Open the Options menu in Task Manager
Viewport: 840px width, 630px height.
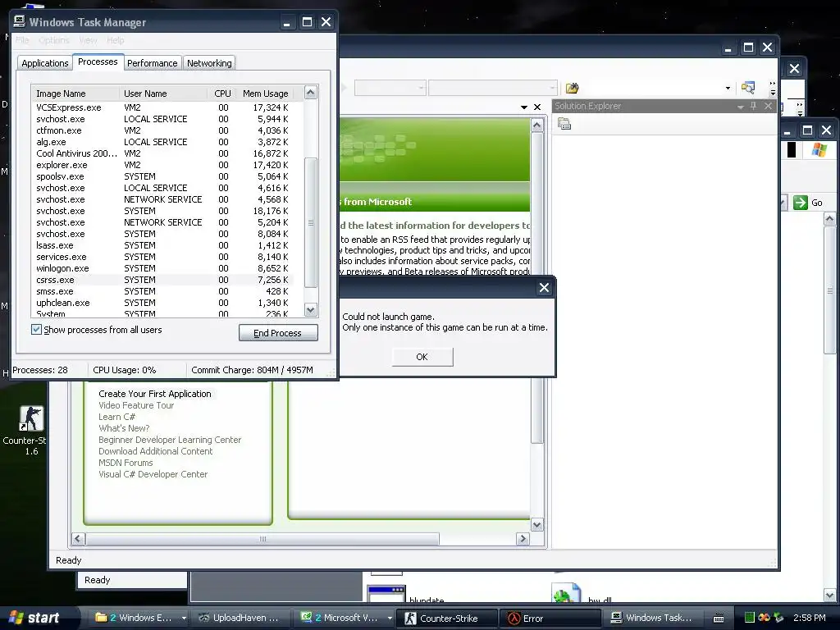(53, 40)
